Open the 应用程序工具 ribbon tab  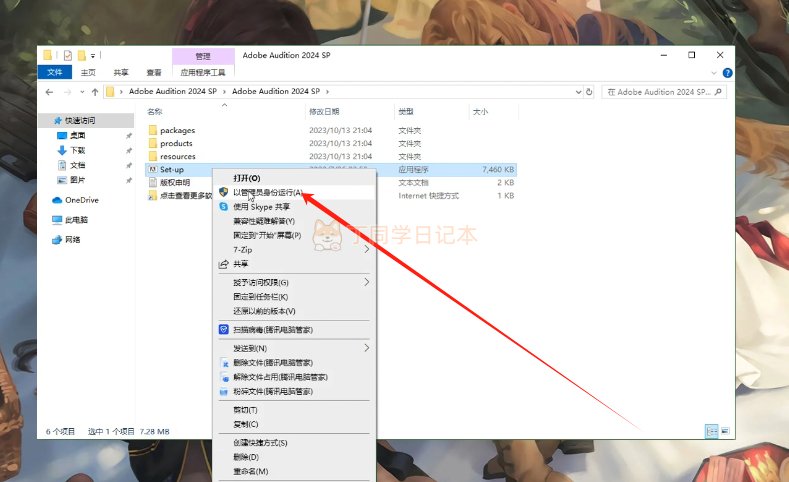click(x=203, y=72)
